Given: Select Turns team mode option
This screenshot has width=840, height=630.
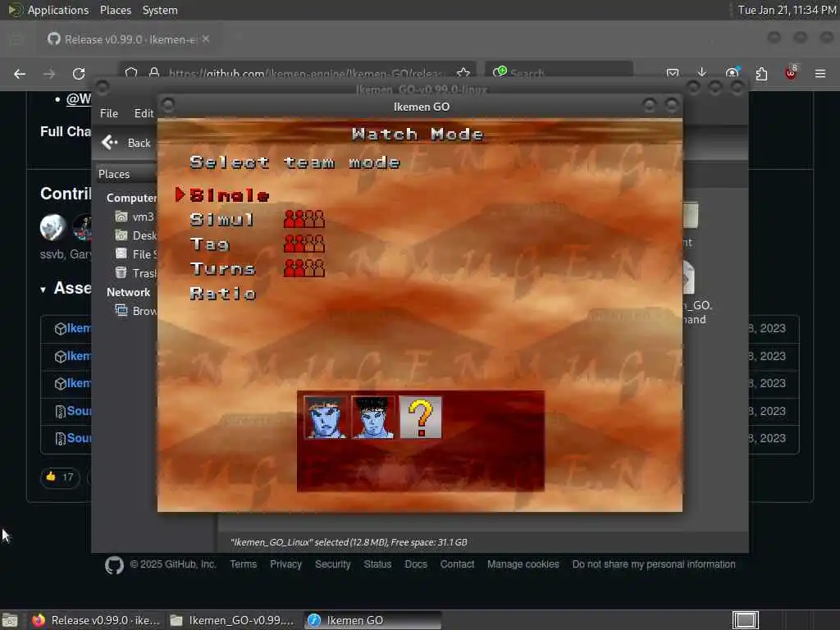Looking at the screenshot, I should click(x=222, y=268).
